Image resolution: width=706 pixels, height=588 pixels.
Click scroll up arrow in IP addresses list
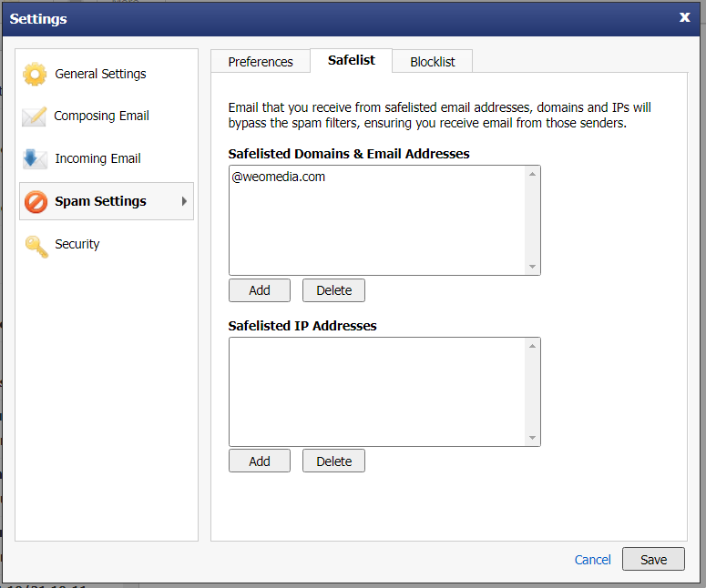[532, 346]
